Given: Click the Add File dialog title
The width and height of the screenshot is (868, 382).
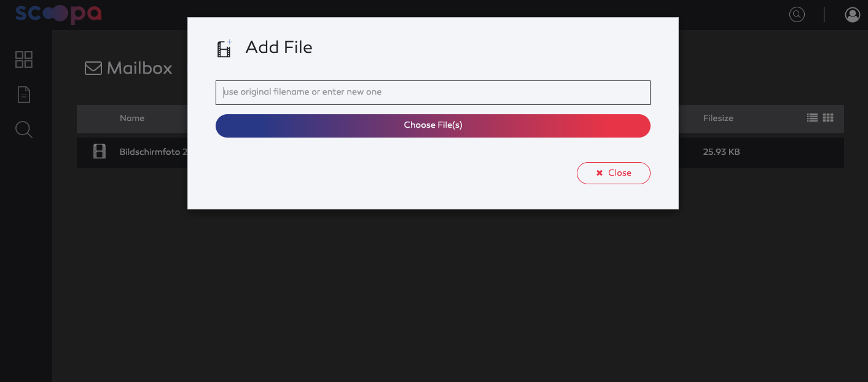Looking at the screenshot, I should (279, 47).
